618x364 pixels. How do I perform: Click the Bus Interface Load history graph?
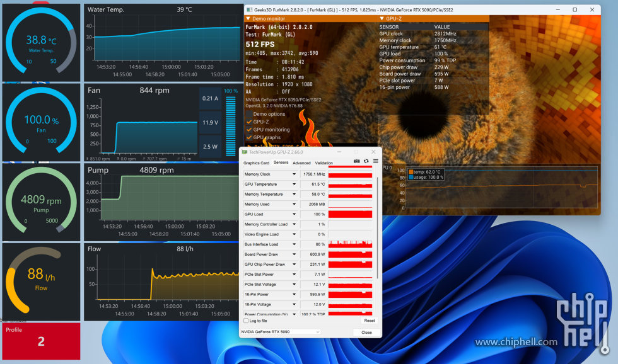(x=350, y=244)
